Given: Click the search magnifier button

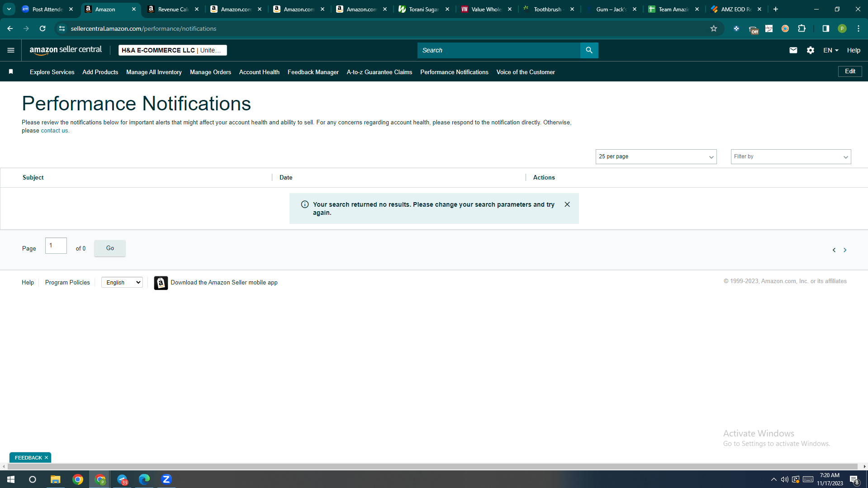Looking at the screenshot, I should coord(589,50).
